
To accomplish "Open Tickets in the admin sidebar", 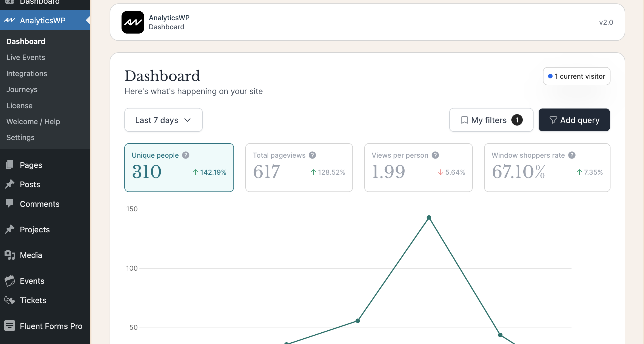I will tap(33, 300).
